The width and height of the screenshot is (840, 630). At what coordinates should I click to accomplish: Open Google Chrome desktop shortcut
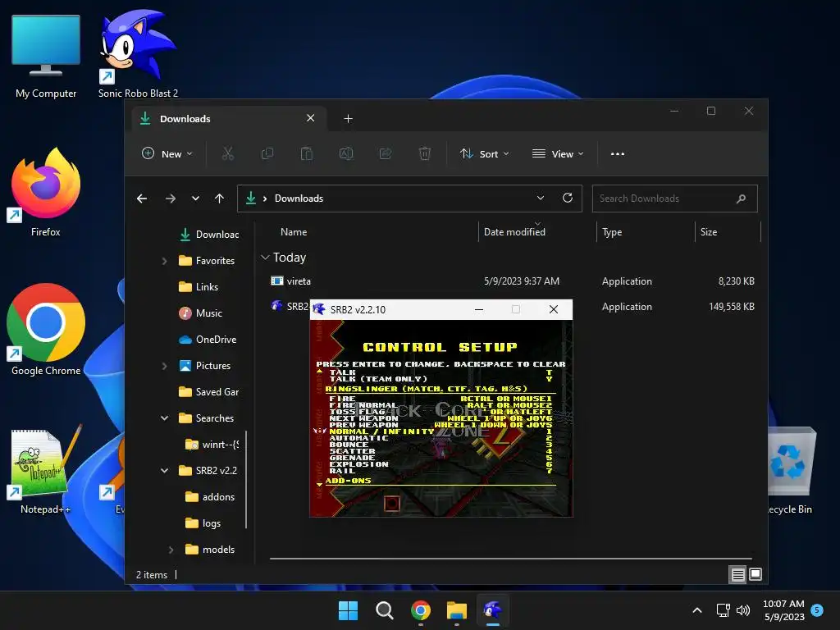click(46, 329)
